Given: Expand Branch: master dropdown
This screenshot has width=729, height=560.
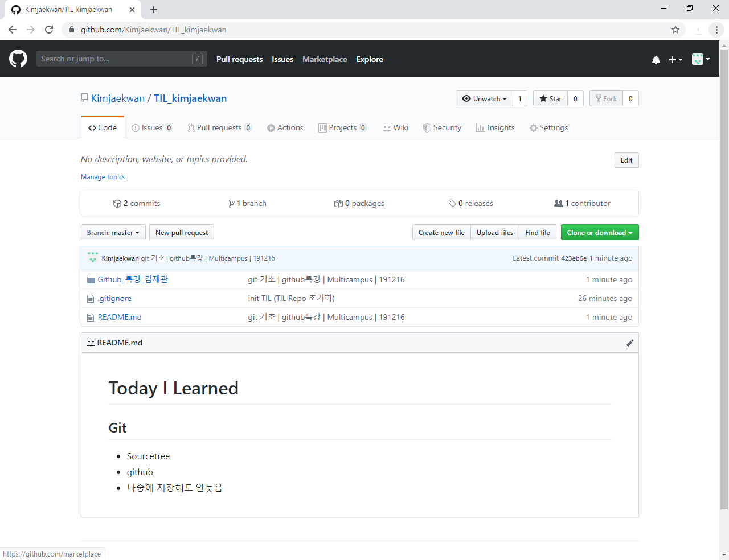Looking at the screenshot, I should pos(113,232).
